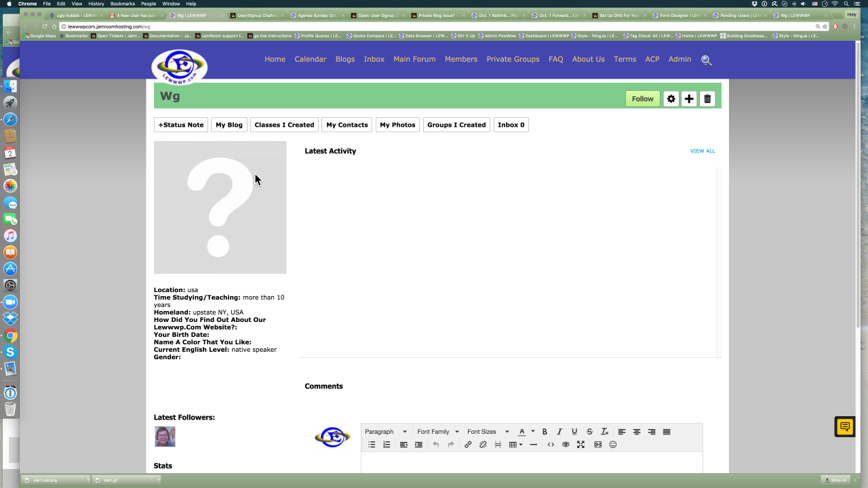The height and width of the screenshot is (488, 868).
Task: Open Groups I Created
Action: (x=456, y=125)
